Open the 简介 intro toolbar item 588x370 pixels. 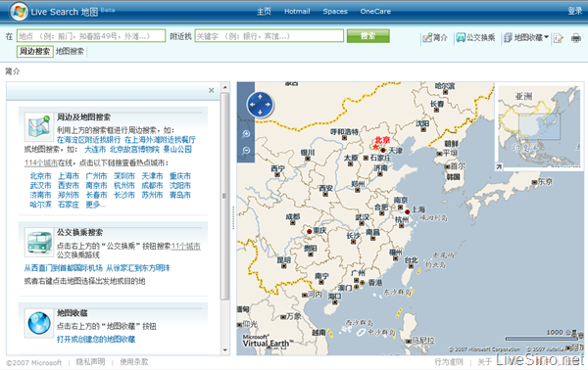pos(435,37)
